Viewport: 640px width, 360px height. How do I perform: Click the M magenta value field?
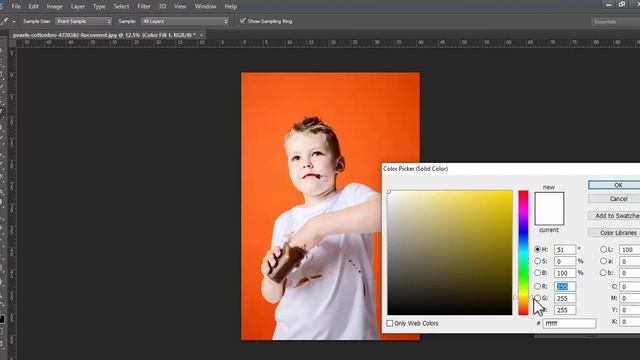point(630,298)
